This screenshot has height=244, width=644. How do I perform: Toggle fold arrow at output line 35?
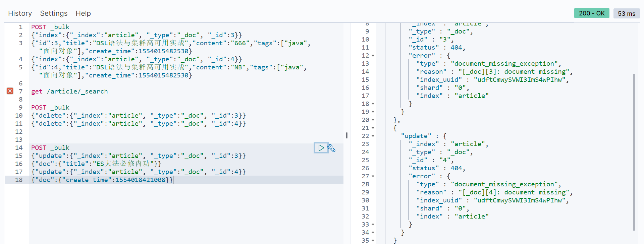[x=373, y=241]
